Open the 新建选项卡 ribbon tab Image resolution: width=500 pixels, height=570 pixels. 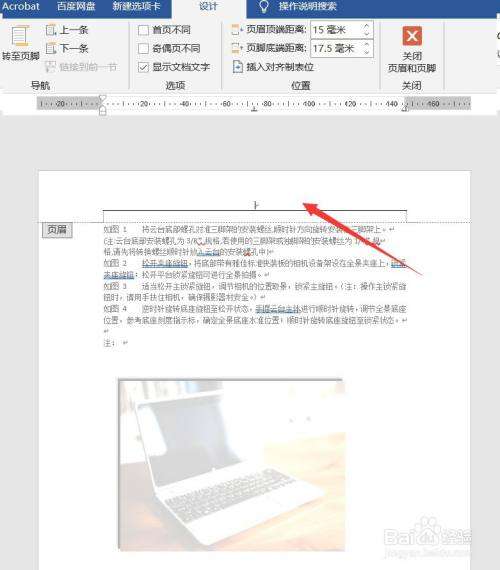click(136, 6)
